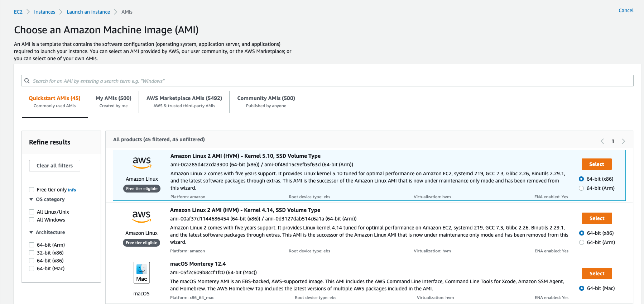
Task: Click page number 1 in pagination
Action: click(613, 141)
